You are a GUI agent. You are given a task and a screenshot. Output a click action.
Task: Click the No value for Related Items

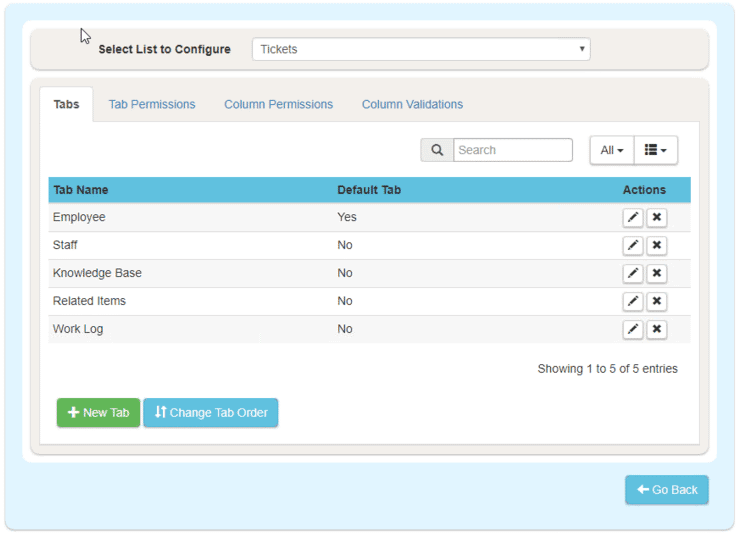point(345,301)
